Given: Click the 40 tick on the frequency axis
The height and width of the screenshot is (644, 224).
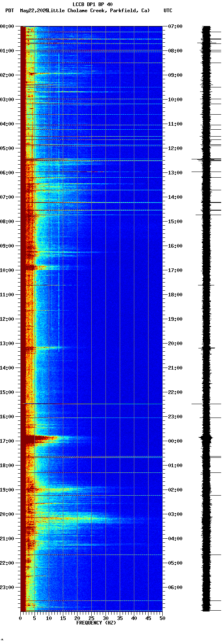Looking at the screenshot, I should pyautogui.click(x=134, y=618).
